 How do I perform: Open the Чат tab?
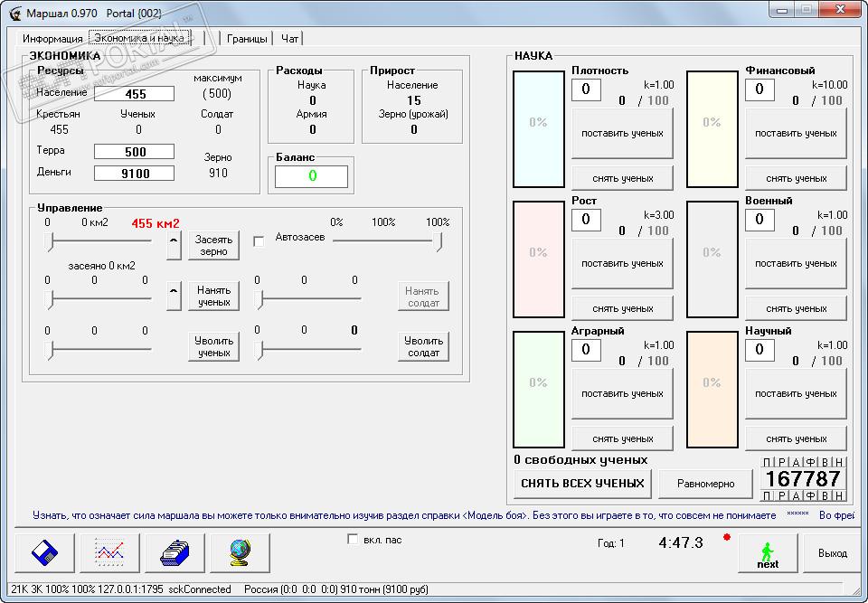click(x=289, y=39)
